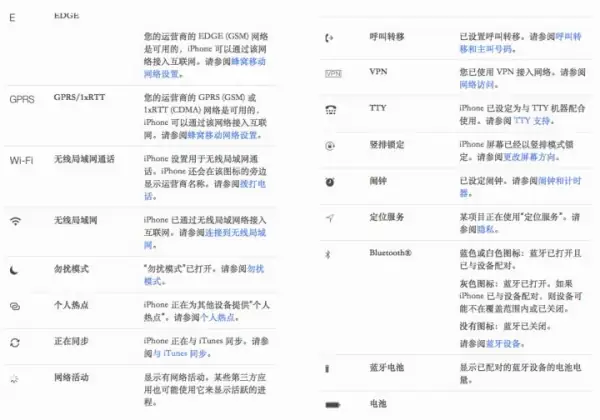Open the 蜂窝移动网络设置 link in the EDGE row
Viewport: 600px width, 420px height.
(205, 68)
